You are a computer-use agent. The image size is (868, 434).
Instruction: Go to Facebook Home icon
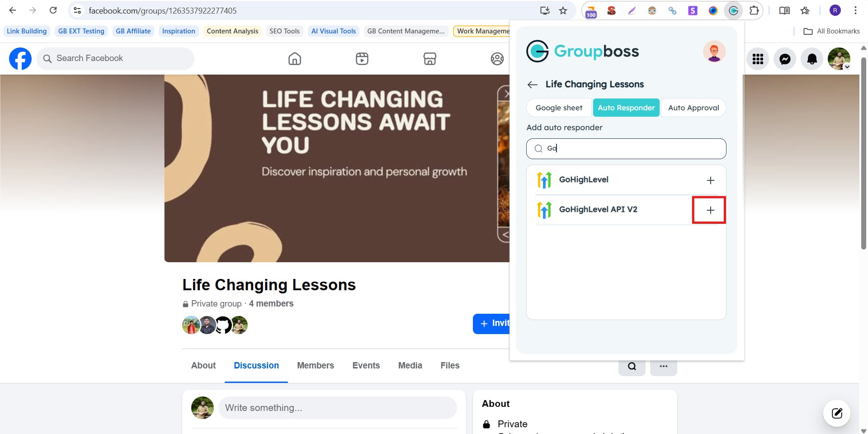(295, 59)
